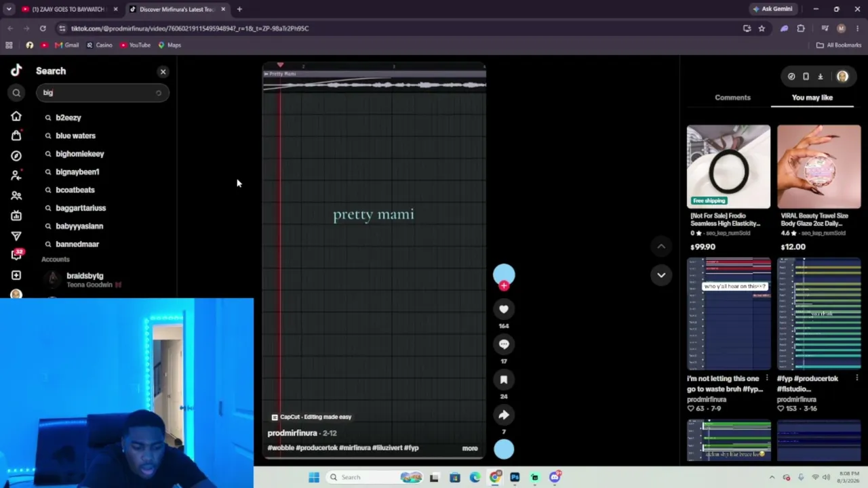Bookmark this page with the star icon

[762, 28]
